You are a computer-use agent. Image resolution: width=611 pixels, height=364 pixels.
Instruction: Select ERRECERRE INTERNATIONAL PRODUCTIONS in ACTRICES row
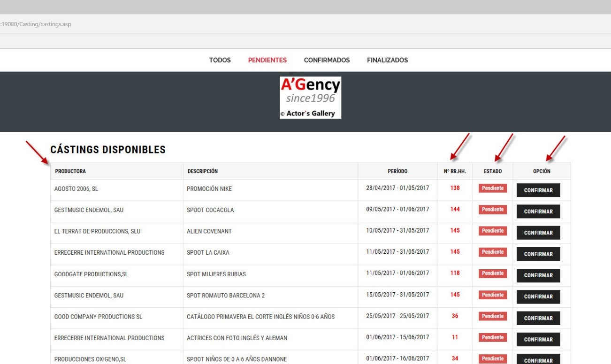click(109, 338)
